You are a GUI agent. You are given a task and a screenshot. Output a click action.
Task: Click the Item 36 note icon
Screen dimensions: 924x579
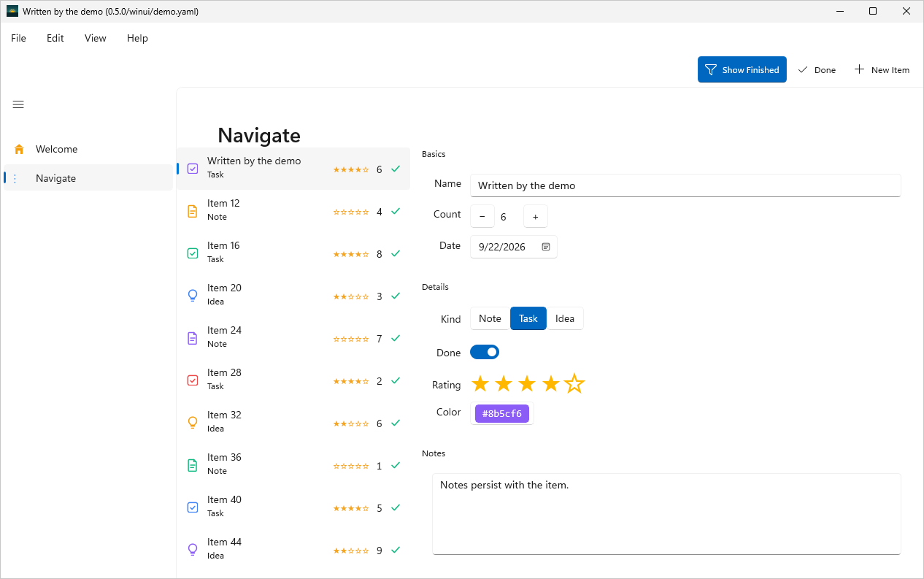193,465
